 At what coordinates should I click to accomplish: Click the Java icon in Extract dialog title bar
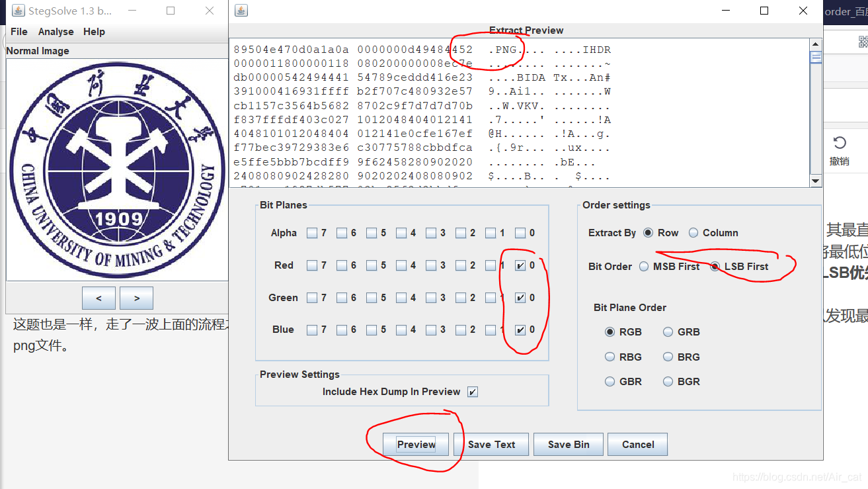pyautogui.click(x=241, y=11)
